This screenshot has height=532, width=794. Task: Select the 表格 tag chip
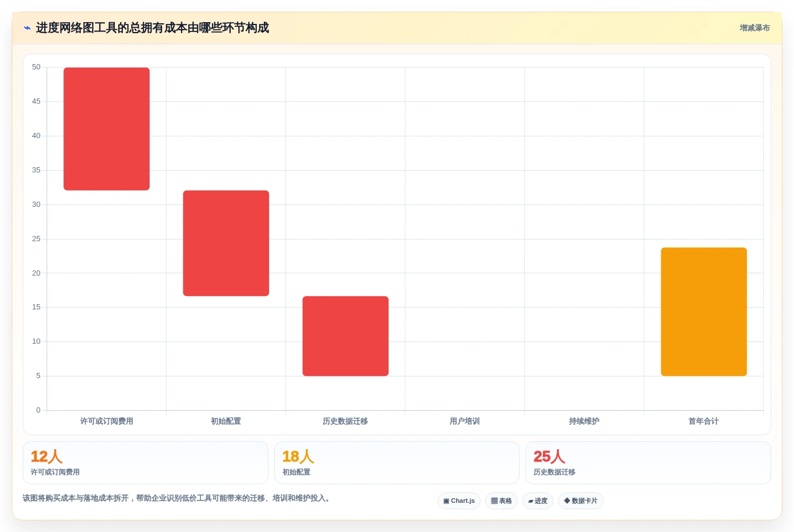coord(502,501)
